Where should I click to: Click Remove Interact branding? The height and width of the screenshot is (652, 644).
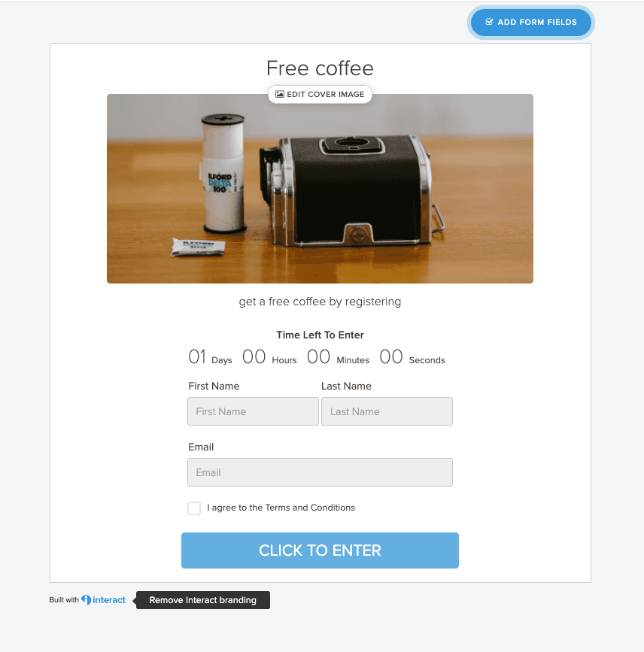click(x=202, y=600)
